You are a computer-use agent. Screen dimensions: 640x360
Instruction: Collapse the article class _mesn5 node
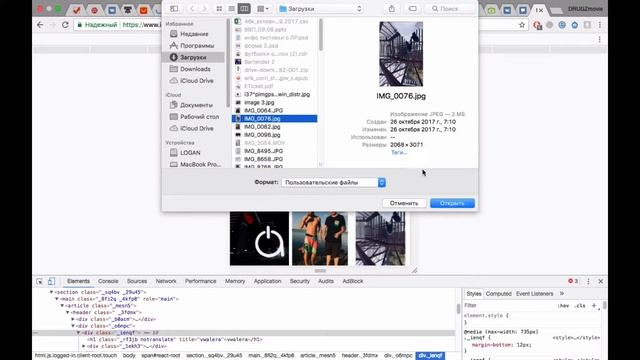tap(62, 306)
